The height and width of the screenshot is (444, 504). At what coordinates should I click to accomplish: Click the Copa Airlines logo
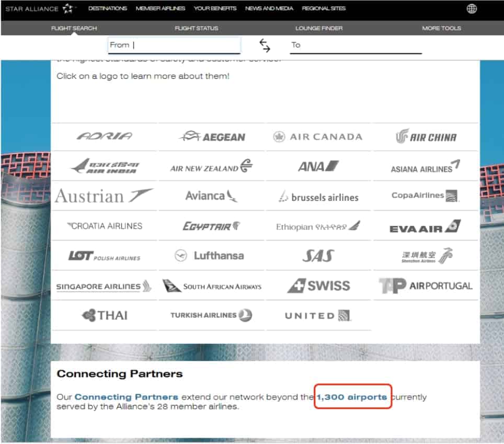tap(425, 196)
